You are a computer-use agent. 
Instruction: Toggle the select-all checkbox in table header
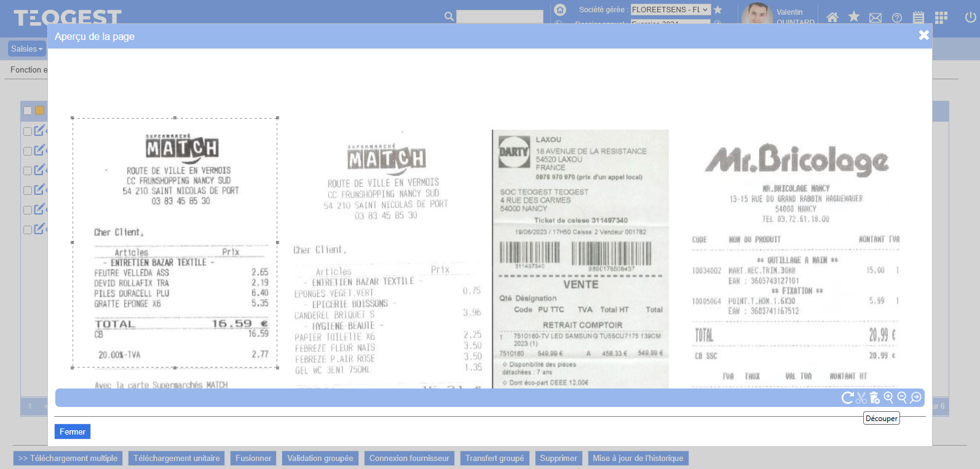click(x=28, y=111)
